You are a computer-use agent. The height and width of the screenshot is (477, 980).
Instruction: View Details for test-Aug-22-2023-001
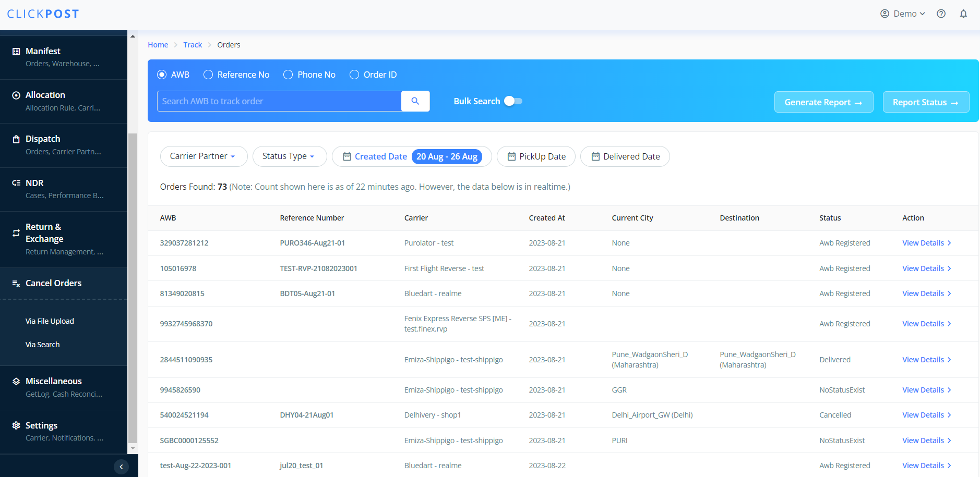(x=927, y=466)
